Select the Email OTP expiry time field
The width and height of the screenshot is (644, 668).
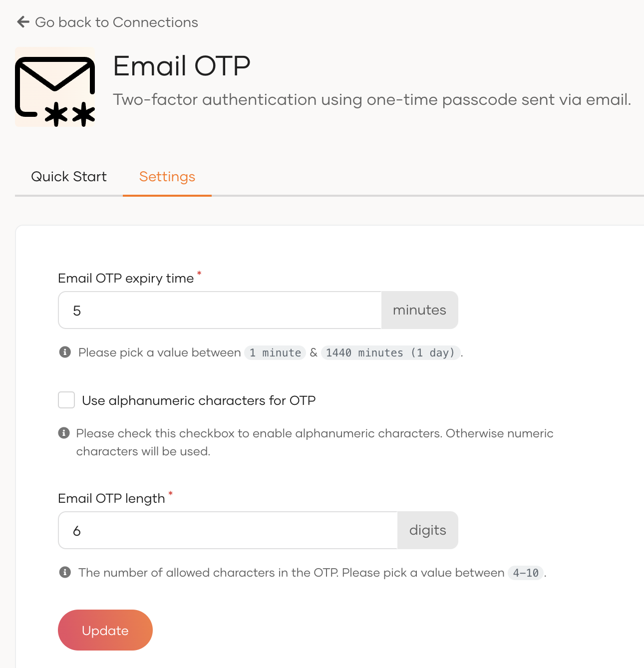point(220,310)
